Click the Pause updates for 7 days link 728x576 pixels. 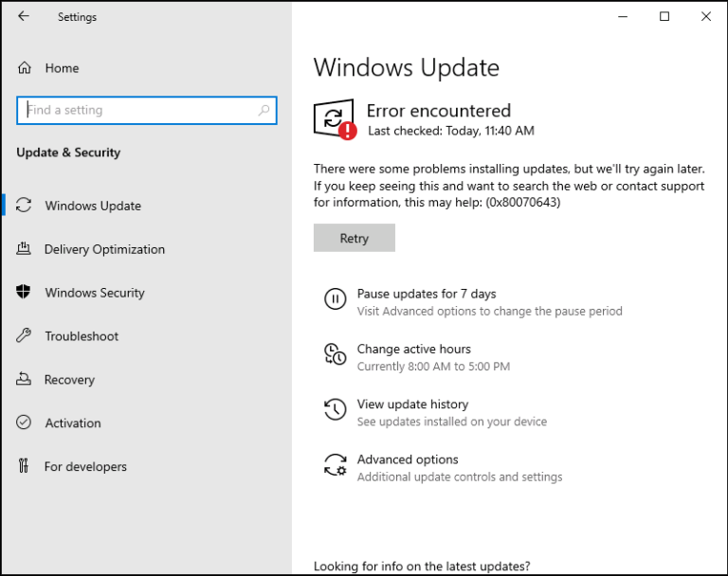pyautogui.click(x=427, y=294)
